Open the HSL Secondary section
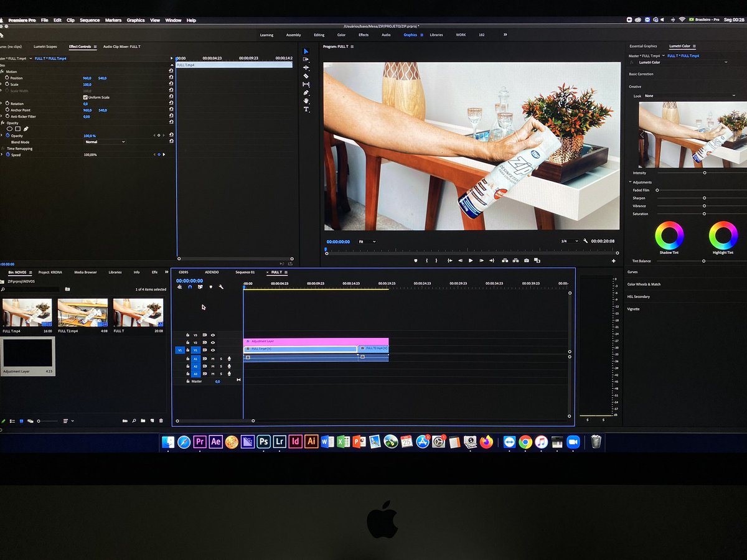The height and width of the screenshot is (560, 747). [x=639, y=297]
